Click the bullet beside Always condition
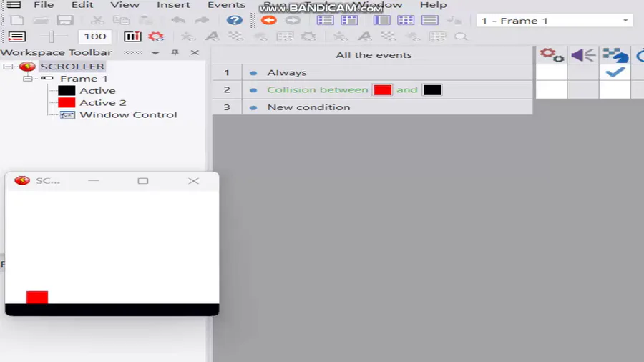644x362 pixels. pos(253,73)
